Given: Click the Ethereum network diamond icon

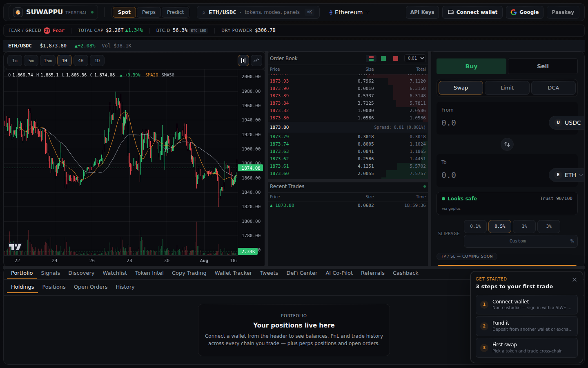Looking at the screenshot, I should [x=331, y=13].
